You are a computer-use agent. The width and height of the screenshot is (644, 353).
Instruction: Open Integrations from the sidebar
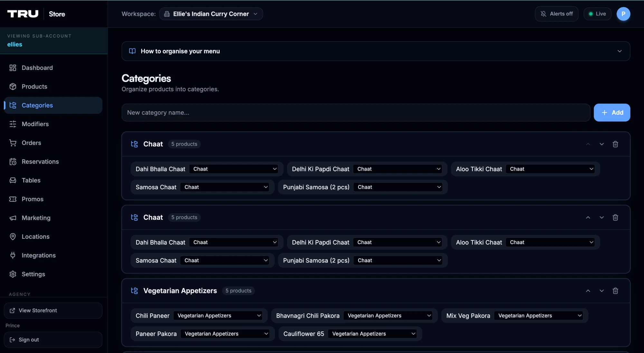coord(53,255)
